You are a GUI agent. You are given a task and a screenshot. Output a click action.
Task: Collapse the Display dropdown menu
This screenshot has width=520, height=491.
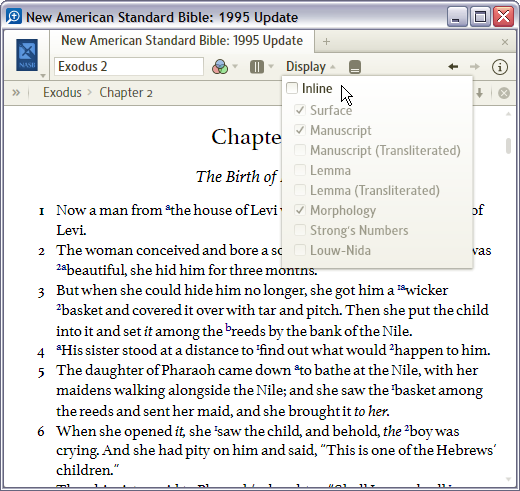(x=310, y=67)
